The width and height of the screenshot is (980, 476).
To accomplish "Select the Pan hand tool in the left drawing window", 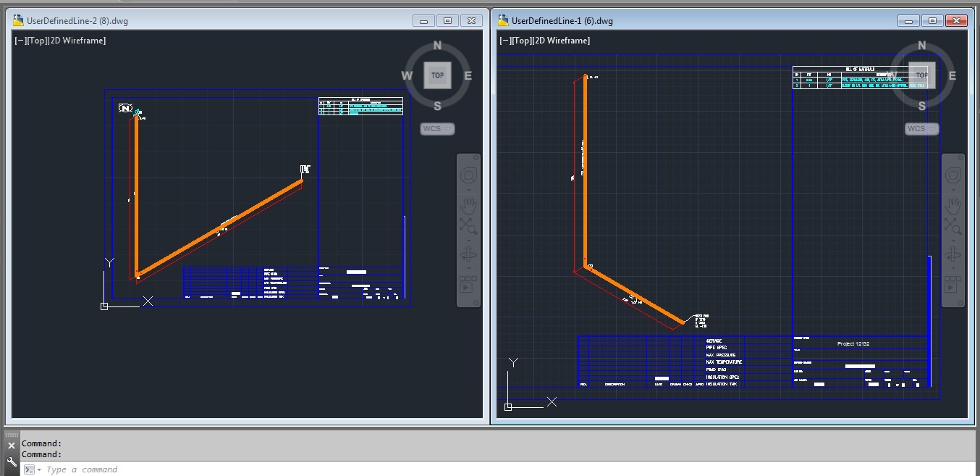I will point(468,205).
